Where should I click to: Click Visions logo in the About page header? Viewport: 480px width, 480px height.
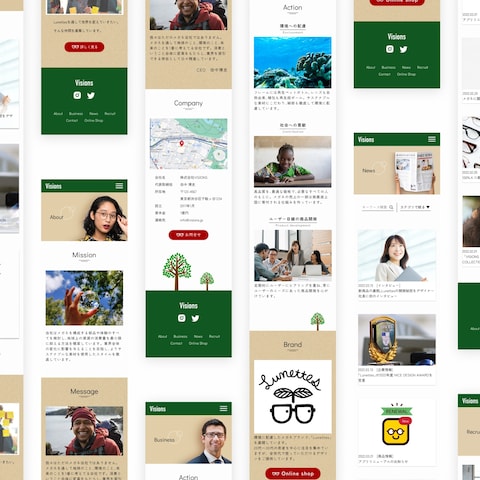[53, 186]
